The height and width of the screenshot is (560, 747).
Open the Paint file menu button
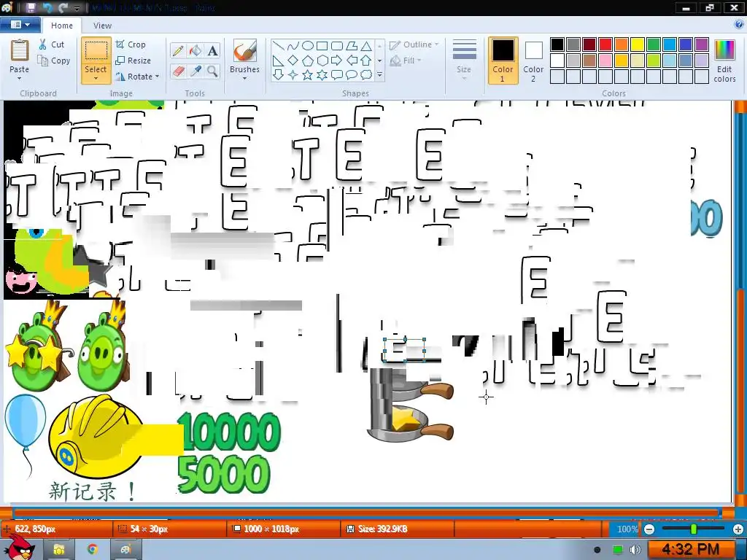pos(20,24)
